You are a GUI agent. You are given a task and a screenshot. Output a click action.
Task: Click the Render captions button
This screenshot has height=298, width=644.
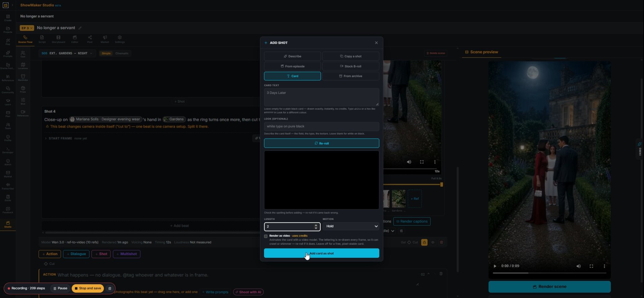click(412, 221)
